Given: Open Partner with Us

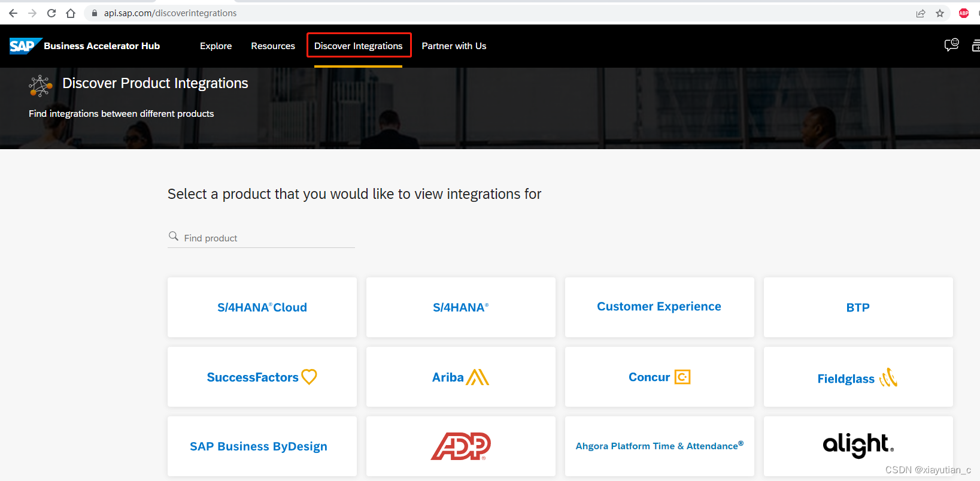Looking at the screenshot, I should (454, 46).
